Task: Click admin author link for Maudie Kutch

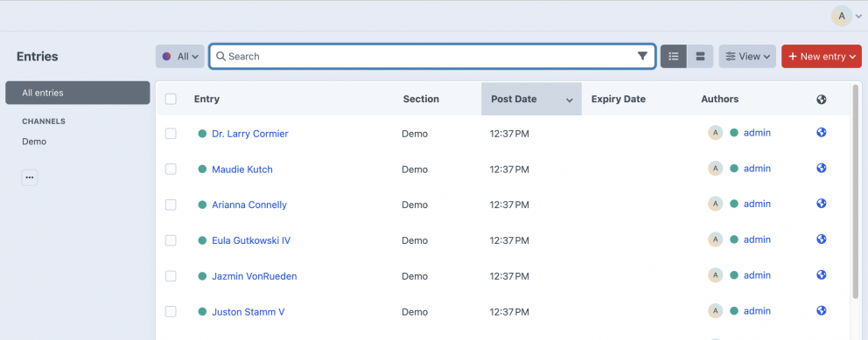Action: (757, 168)
